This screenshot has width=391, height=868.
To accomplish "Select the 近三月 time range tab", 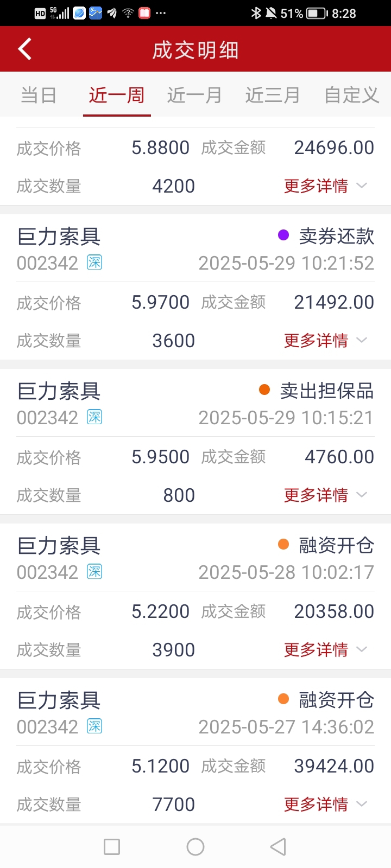I will click(273, 95).
